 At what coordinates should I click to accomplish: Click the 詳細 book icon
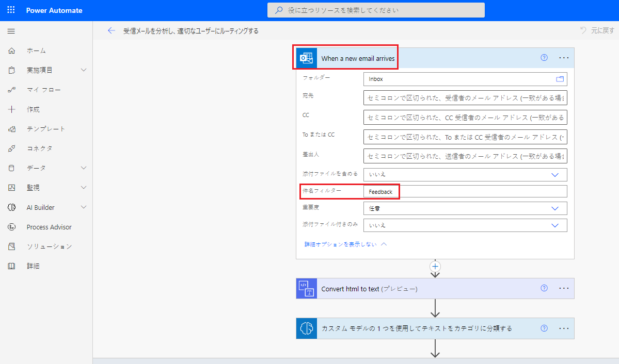point(12,266)
